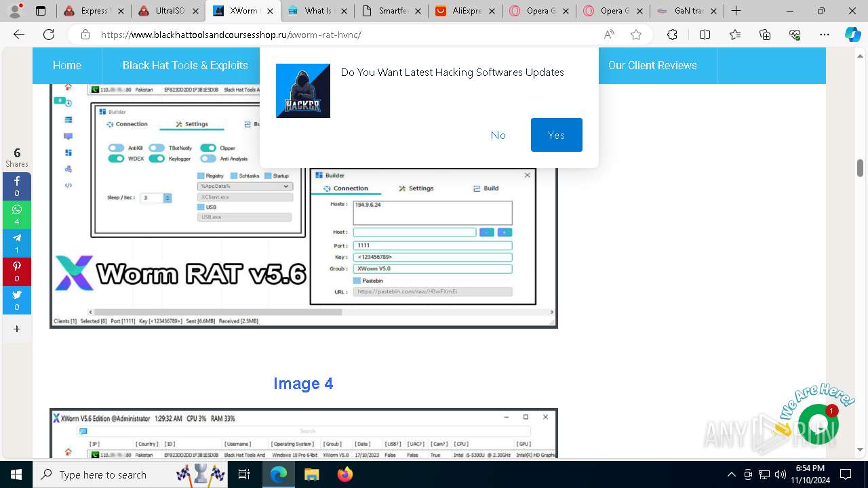Open Copilot sidebar icon

tap(852, 35)
